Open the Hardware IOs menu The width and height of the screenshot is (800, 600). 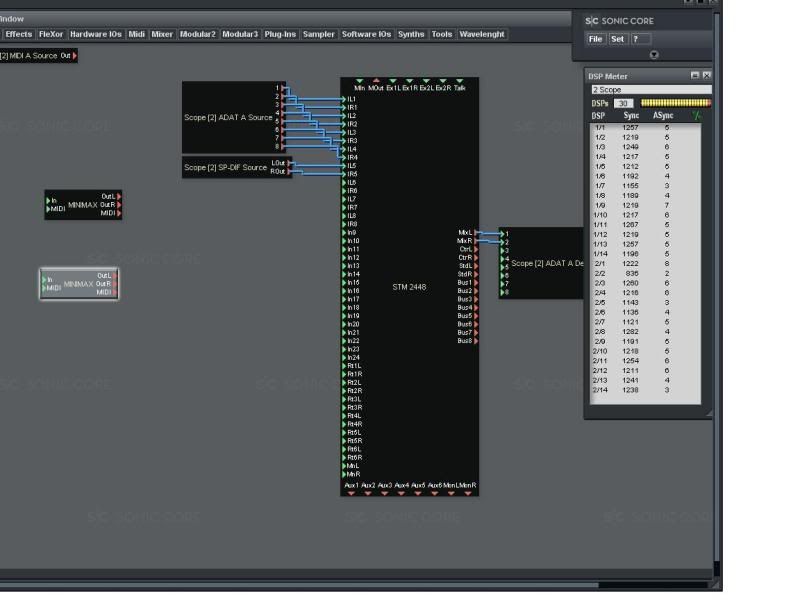tap(96, 34)
